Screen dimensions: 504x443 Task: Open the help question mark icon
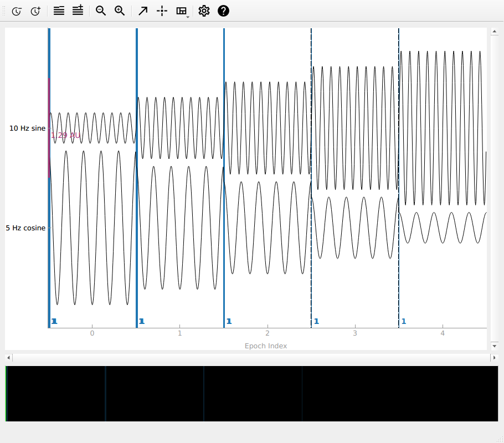pos(223,11)
